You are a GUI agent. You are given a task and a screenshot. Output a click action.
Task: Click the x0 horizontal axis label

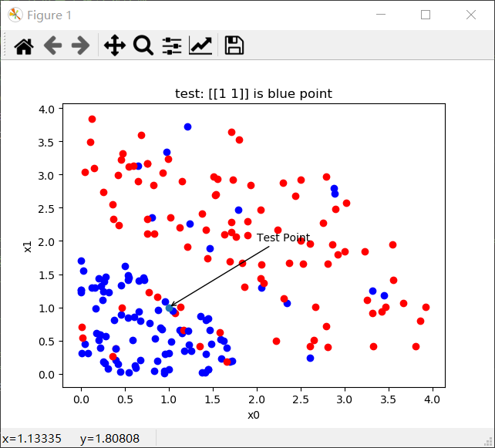(x=253, y=415)
